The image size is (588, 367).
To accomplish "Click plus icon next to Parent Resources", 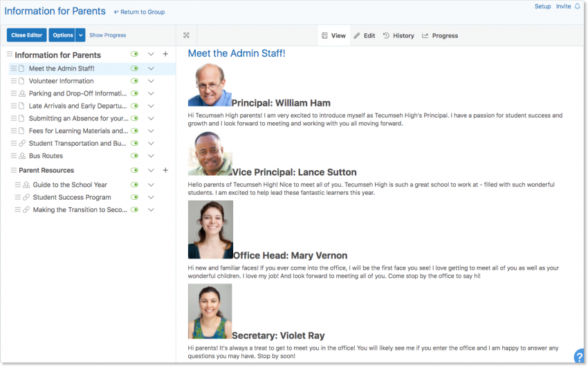I will 165,170.
